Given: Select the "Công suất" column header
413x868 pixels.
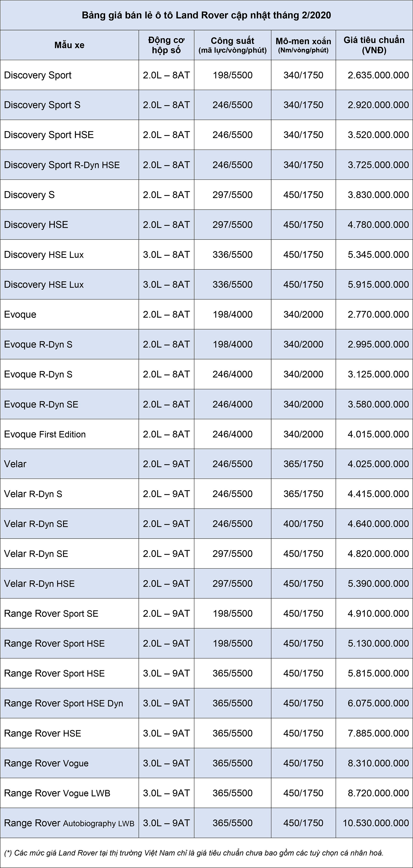Looking at the screenshot, I should tap(233, 45).
